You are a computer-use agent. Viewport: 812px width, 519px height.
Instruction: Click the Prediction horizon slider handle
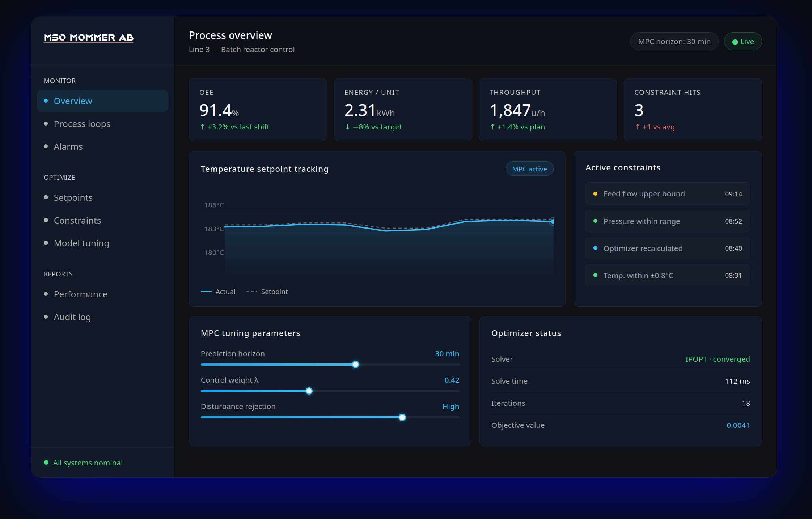pos(355,364)
